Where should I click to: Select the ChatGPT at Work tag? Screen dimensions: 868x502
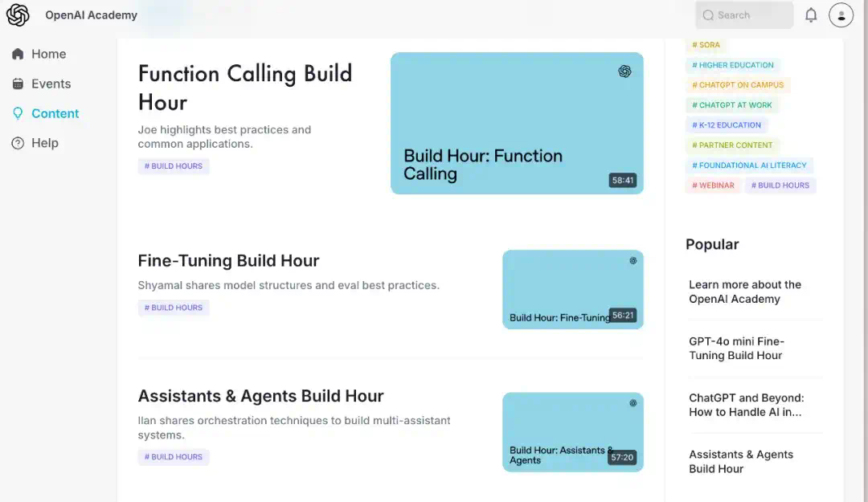[x=731, y=104]
